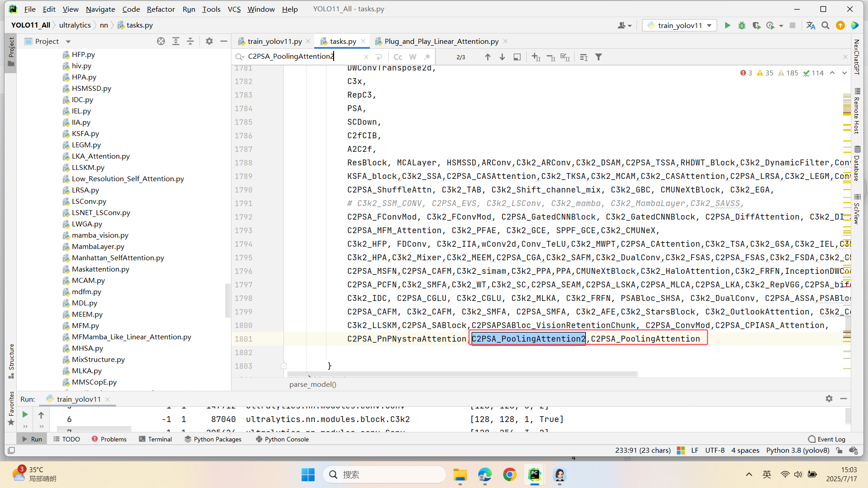The height and width of the screenshot is (488, 868).
Task: Switch to Plug_and_Play_Linear_Attention.py tab
Action: (x=441, y=41)
